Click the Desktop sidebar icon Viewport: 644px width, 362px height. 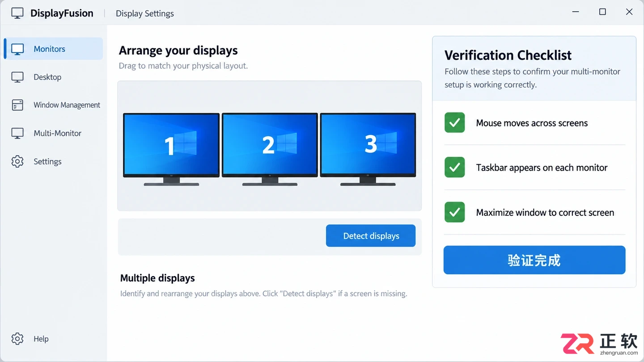(x=17, y=77)
